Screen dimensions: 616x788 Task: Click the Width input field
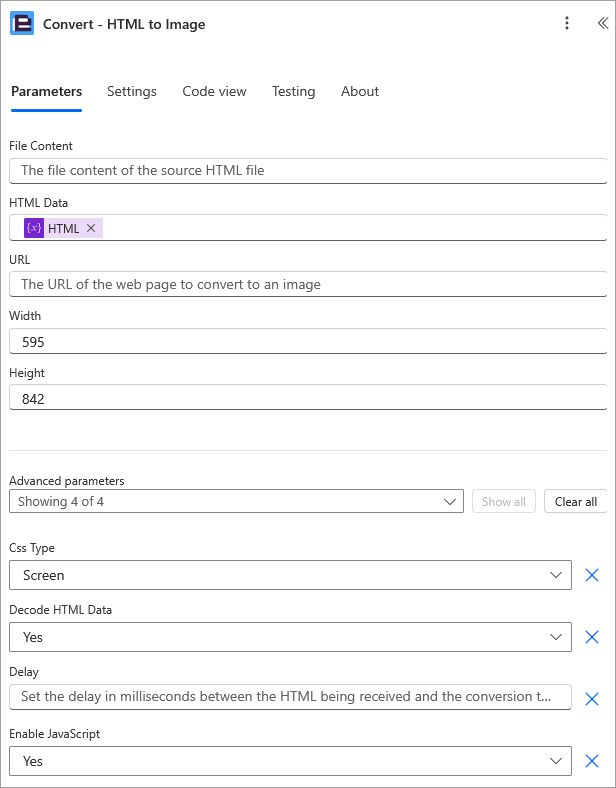pos(308,342)
